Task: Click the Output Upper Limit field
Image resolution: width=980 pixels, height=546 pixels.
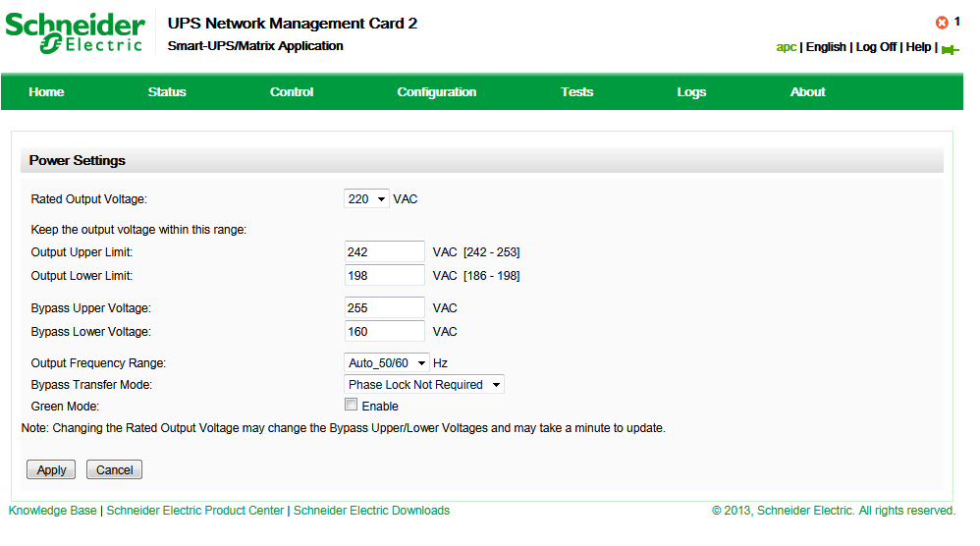Action: pyautogui.click(x=384, y=251)
